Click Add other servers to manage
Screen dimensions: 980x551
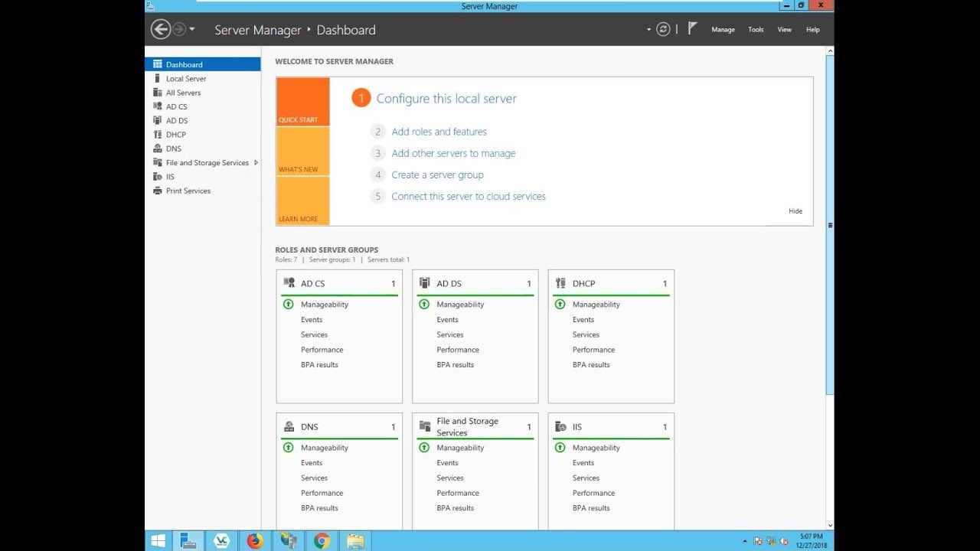click(x=453, y=153)
